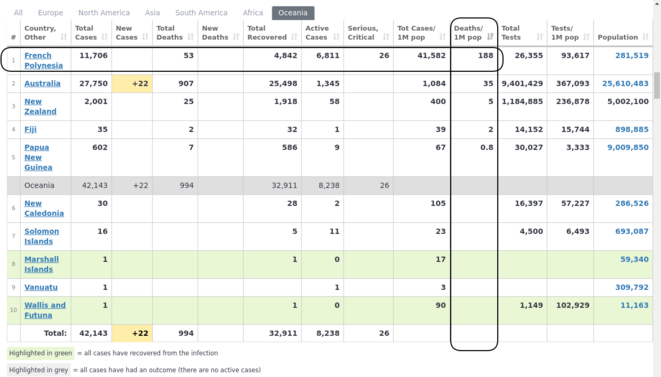Sort by Total Recovered column icon

coord(294,37)
